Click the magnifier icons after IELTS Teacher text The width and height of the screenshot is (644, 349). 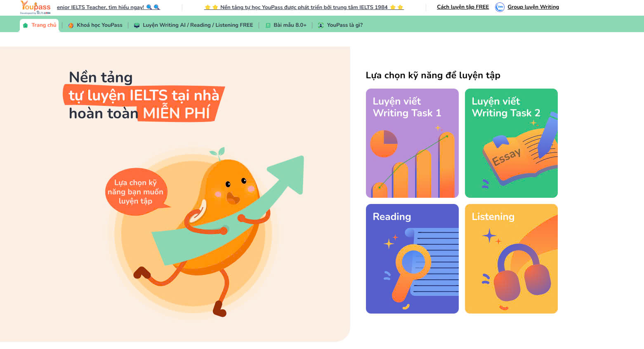point(153,7)
